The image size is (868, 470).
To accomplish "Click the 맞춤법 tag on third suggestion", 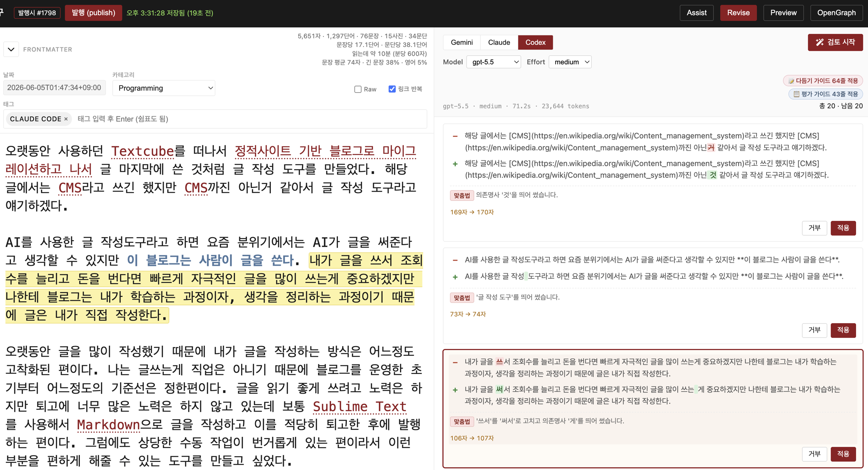I will pyautogui.click(x=461, y=421).
